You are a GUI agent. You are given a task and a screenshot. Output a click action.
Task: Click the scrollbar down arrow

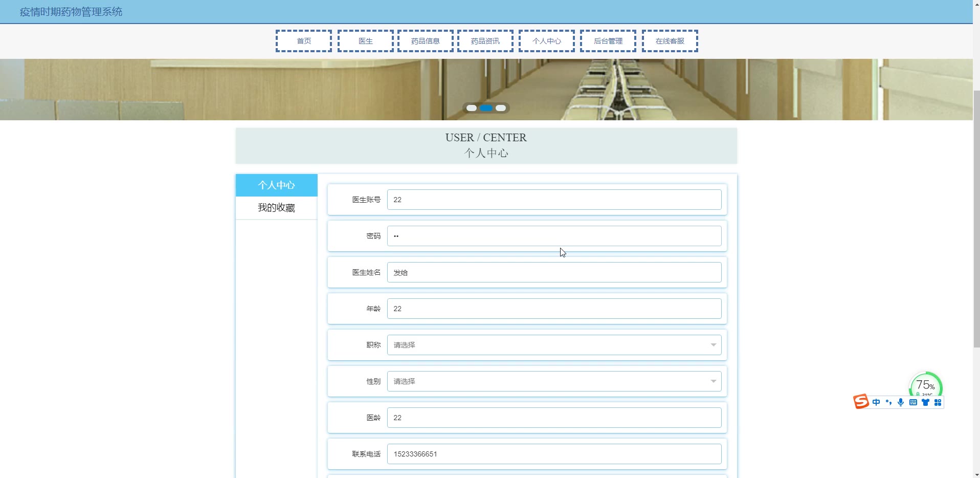pyautogui.click(x=976, y=474)
